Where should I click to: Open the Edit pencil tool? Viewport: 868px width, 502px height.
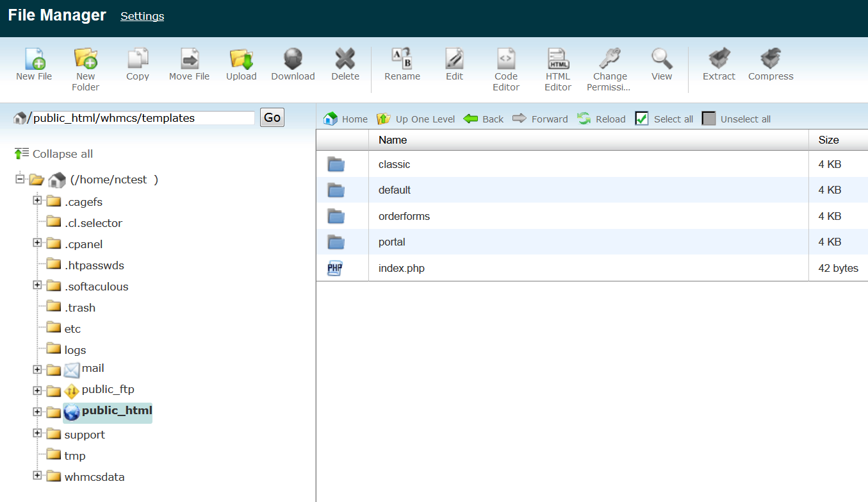click(x=455, y=59)
